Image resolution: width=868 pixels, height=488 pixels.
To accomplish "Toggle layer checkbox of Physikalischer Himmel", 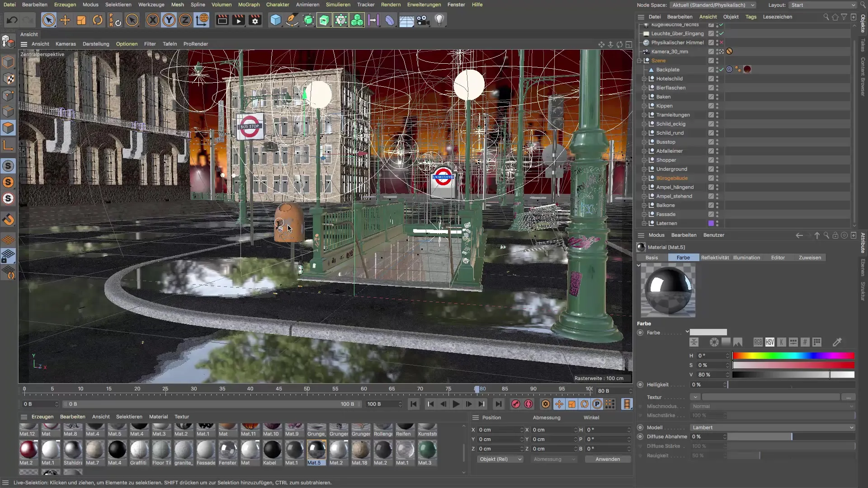I will (711, 42).
